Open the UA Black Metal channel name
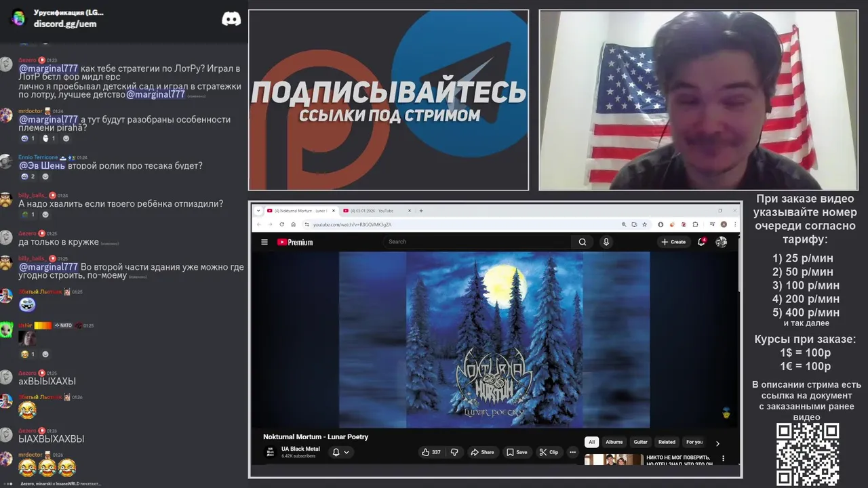The width and height of the screenshot is (868, 488). pos(300,449)
